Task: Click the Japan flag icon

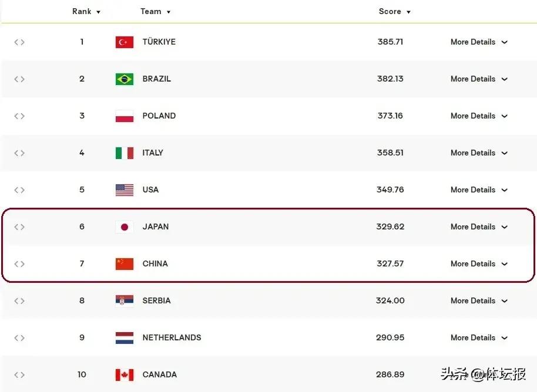Action: 124,227
